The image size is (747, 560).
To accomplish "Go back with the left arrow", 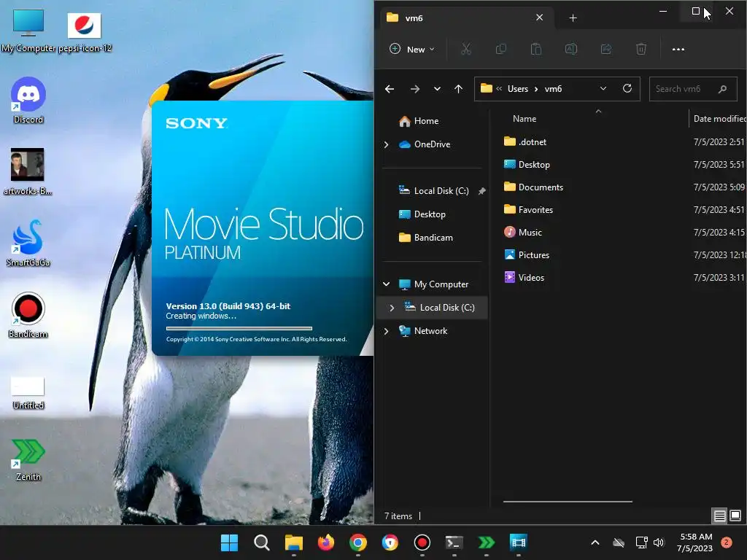I will 390,88.
